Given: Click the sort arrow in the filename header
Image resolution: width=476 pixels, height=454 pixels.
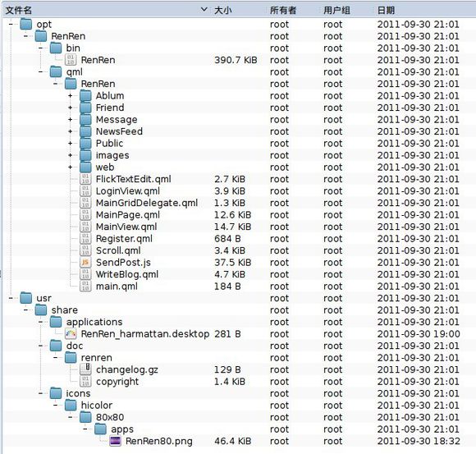Looking at the screenshot, I should tap(204, 10).
